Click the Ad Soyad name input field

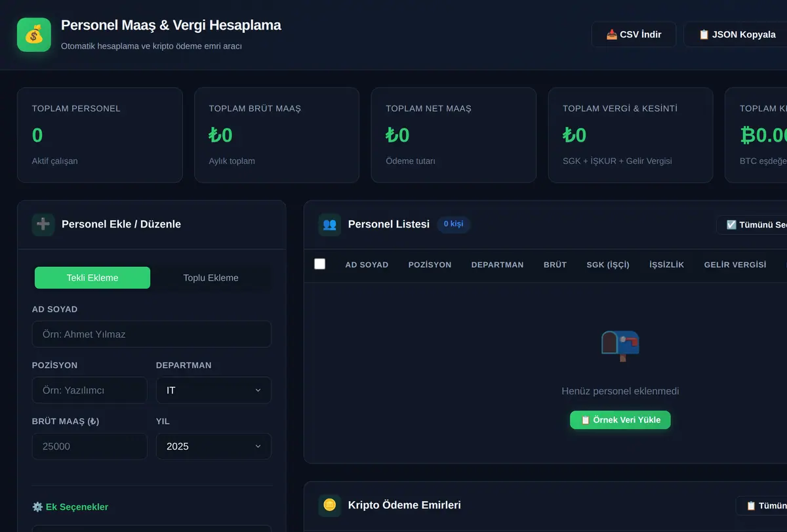151,334
